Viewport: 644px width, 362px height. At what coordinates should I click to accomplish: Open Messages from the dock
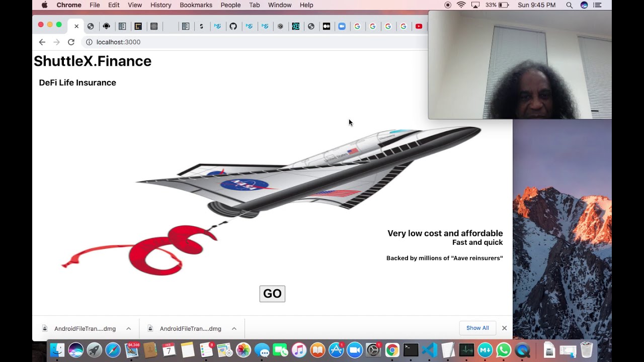tap(262, 350)
